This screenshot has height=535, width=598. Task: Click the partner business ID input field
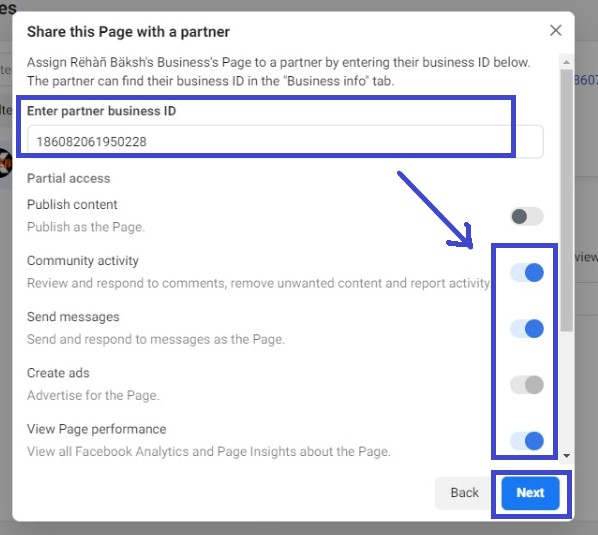tap(285, 141)
